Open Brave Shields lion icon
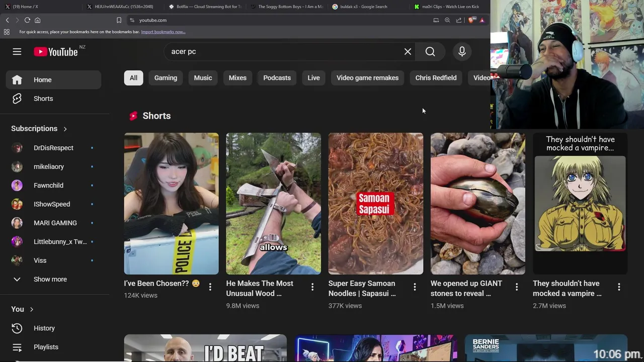Image resolution: width=644 pixels, height=362 pixels. 471,20
